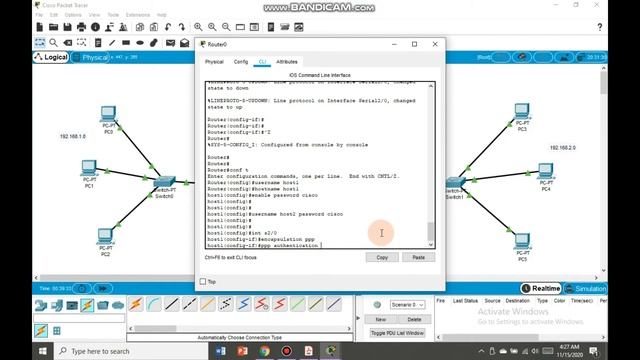
Task: Click the CLI output vertical scrollbar thumb
Action: tap(431, 231)
